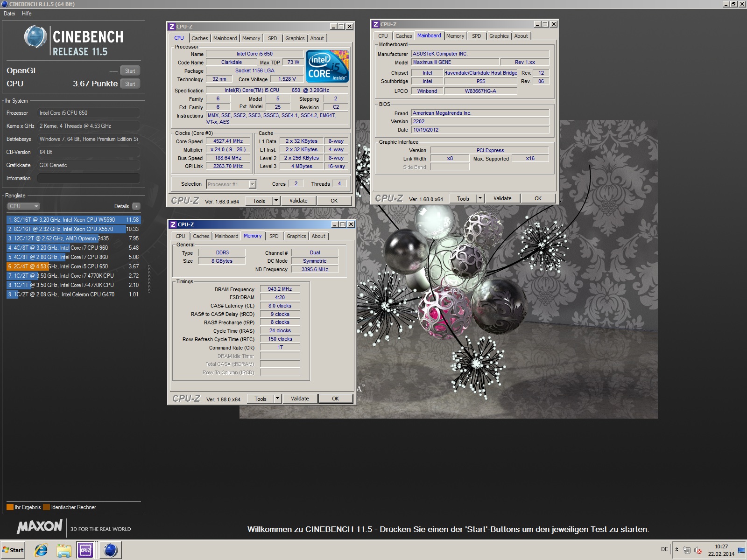The image size is (747, 560).
Task: Click CPU-Z title icon in Memory window
Action: coord(173,224)
